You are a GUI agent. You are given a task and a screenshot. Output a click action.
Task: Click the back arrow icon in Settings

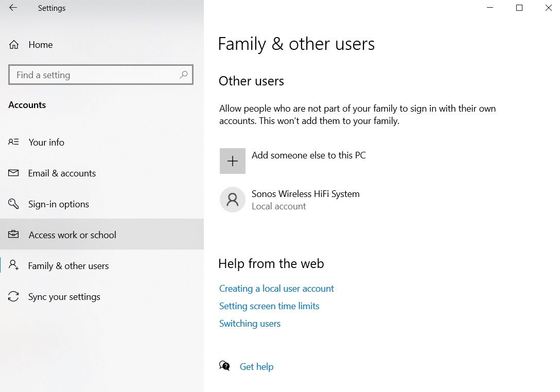[13, 8]
